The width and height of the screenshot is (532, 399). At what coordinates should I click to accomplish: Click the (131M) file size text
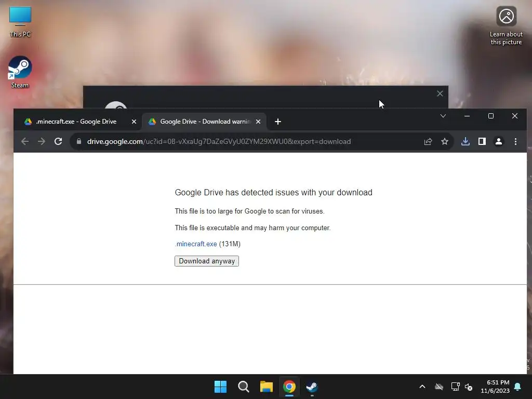(x=230, y=244)
